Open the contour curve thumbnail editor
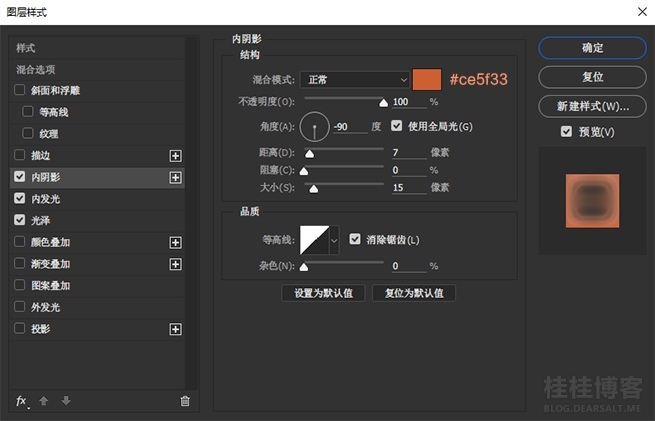The image size is (655, 421). pyautogui.click(x=314, y=240)
